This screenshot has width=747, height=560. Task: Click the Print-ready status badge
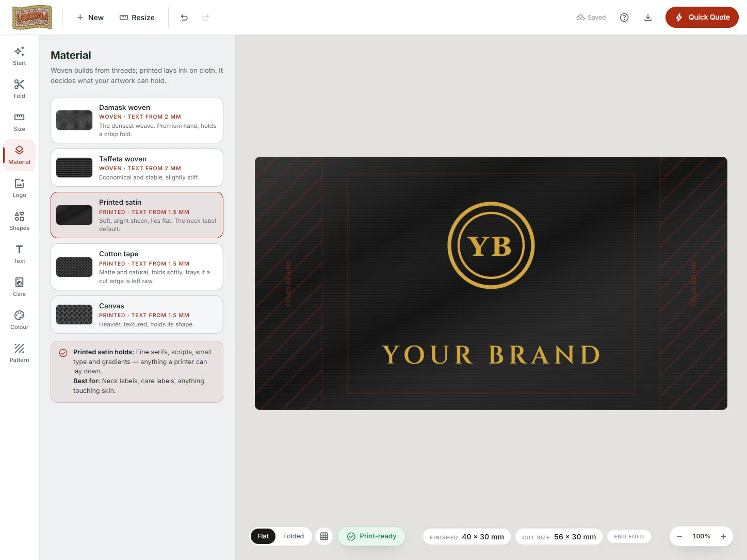371,536
